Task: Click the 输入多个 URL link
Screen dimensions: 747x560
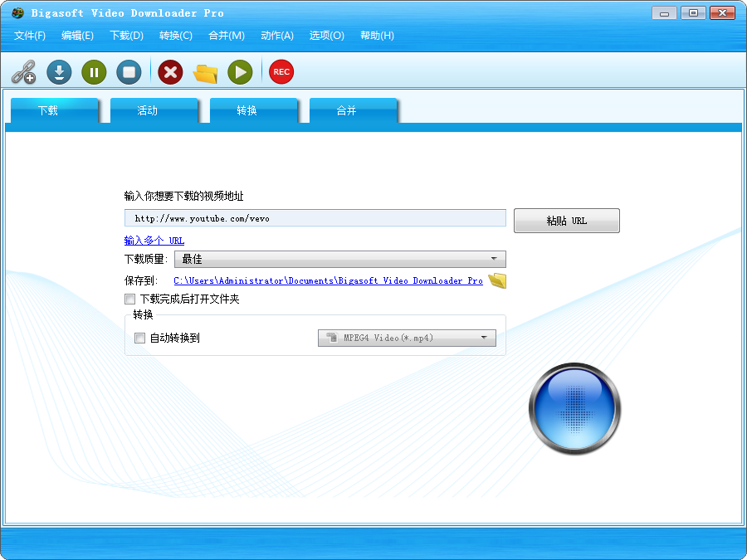Action: (154, 241)
